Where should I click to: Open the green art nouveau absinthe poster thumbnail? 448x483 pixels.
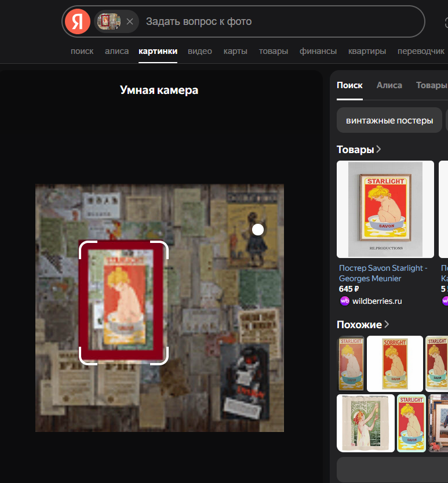click(x=366, y=423)
